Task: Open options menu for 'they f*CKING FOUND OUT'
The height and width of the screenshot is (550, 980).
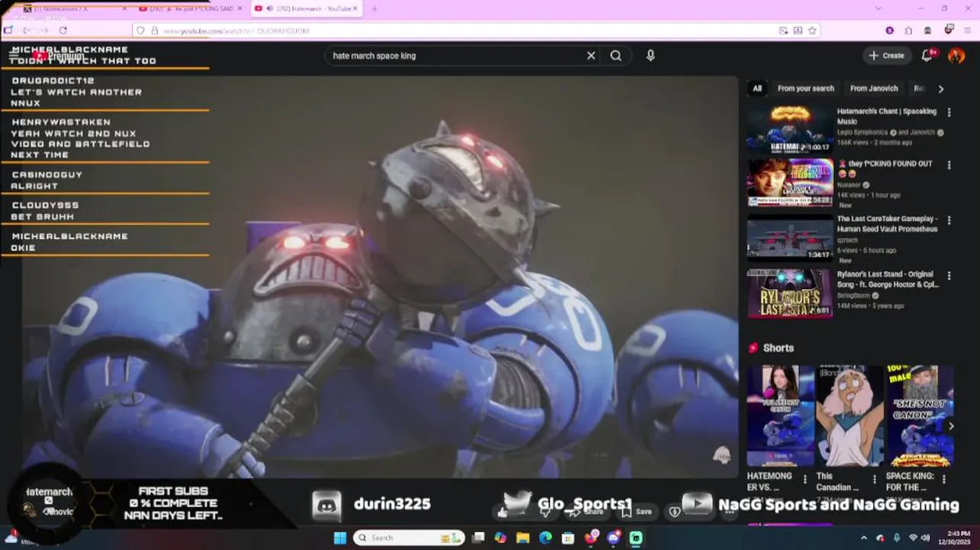Action: point(949,165)
